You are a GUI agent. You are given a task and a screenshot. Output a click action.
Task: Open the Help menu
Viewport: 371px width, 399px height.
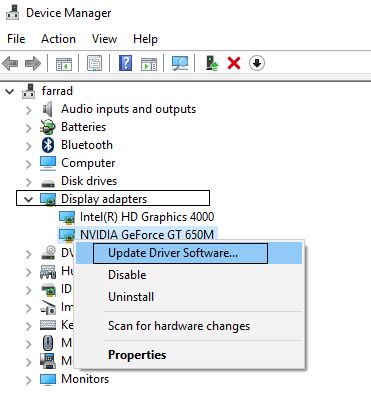(145, 39)
